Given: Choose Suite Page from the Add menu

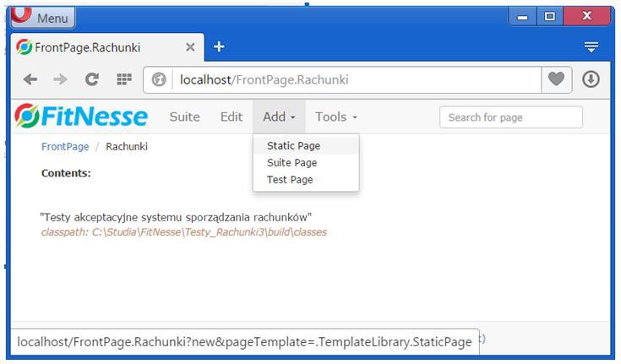Looking at the screenshot, I should [x=306, y=163].
